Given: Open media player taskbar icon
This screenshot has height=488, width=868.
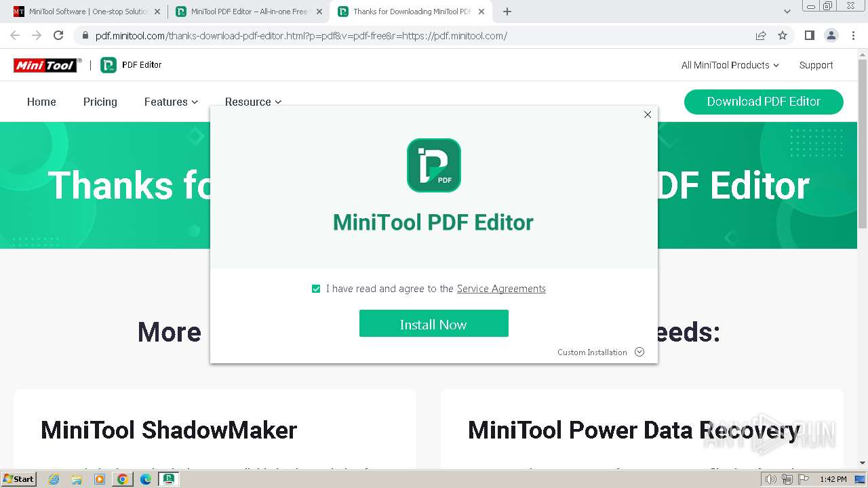Looking at the screenshot, I should [x=100, y=479].
